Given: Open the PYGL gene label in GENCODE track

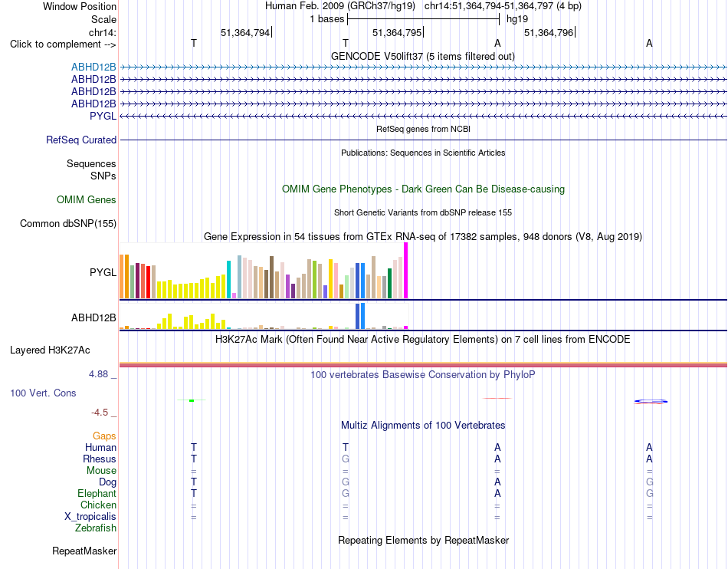Looking at the screenshot, I should point(103,116).
